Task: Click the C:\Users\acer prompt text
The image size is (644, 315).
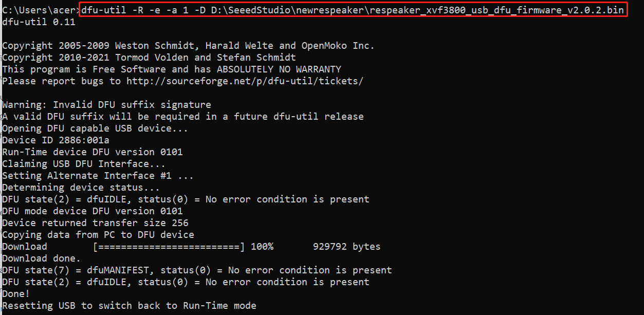Action: tap(39, 10)
